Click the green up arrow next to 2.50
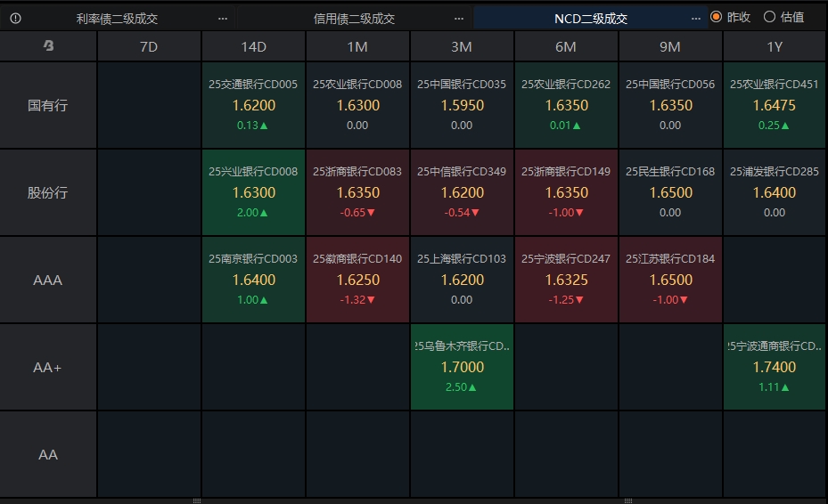This screenshot has width=828, height=504. pyautogui.click(x=472, y=387)
